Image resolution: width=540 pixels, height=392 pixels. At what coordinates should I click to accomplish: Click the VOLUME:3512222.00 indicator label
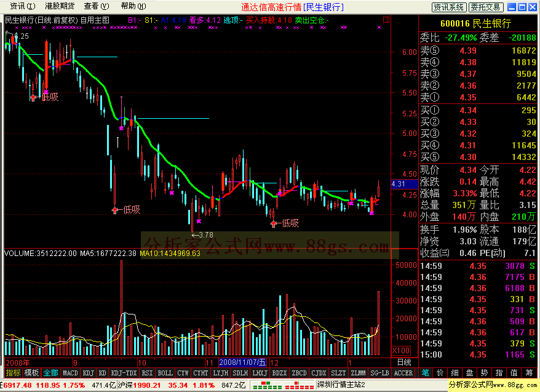[41, 254]
